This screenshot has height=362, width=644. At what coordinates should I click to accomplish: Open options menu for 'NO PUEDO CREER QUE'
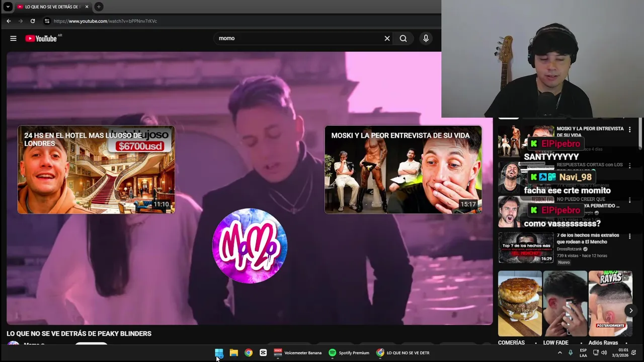(x=629, y=200)
